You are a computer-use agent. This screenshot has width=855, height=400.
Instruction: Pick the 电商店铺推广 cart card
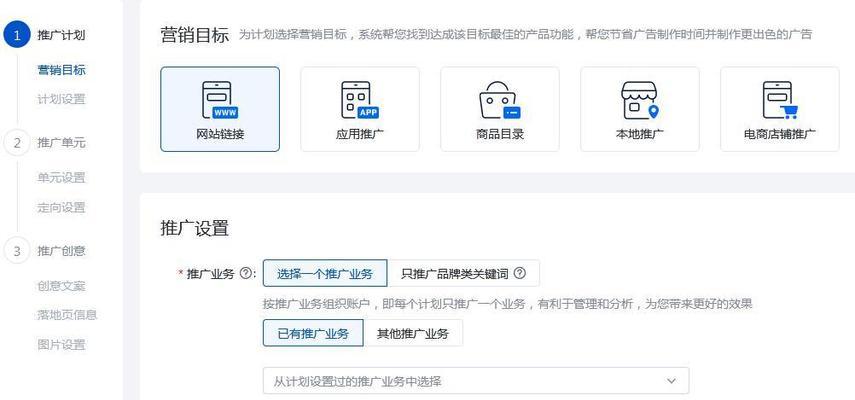coord(780,109)
